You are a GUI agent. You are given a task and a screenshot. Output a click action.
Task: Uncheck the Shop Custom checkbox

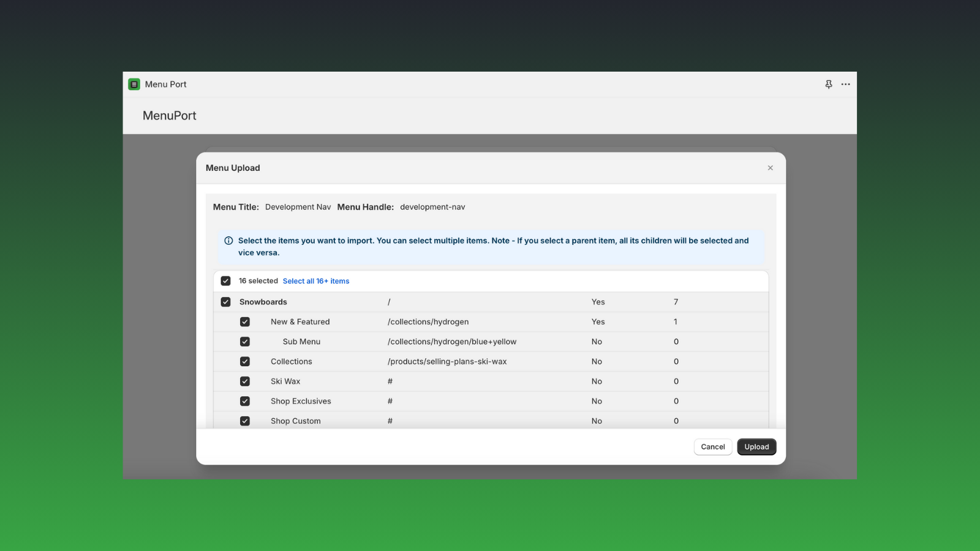(245, 421)
